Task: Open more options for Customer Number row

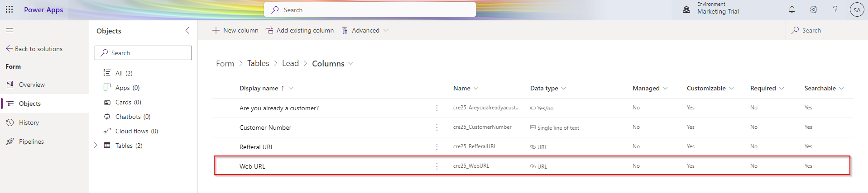Action: (436, 127)
